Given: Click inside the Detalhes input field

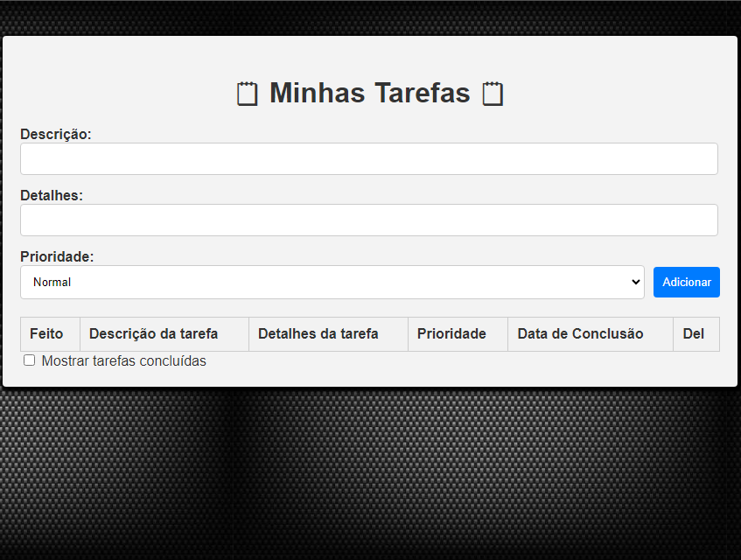Looking at the screenshot, I should tap(368, 220).
